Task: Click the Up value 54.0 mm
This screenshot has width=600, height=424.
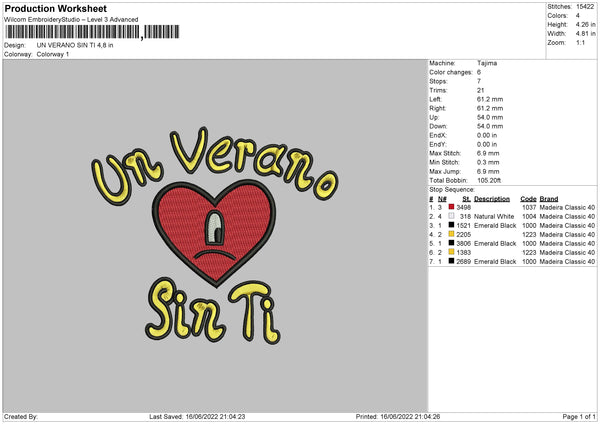Action: click(x=490, y=117)
